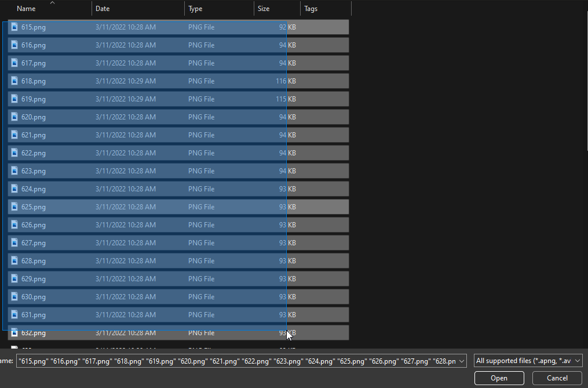Click the 632.png file icon

click(14, 333)
